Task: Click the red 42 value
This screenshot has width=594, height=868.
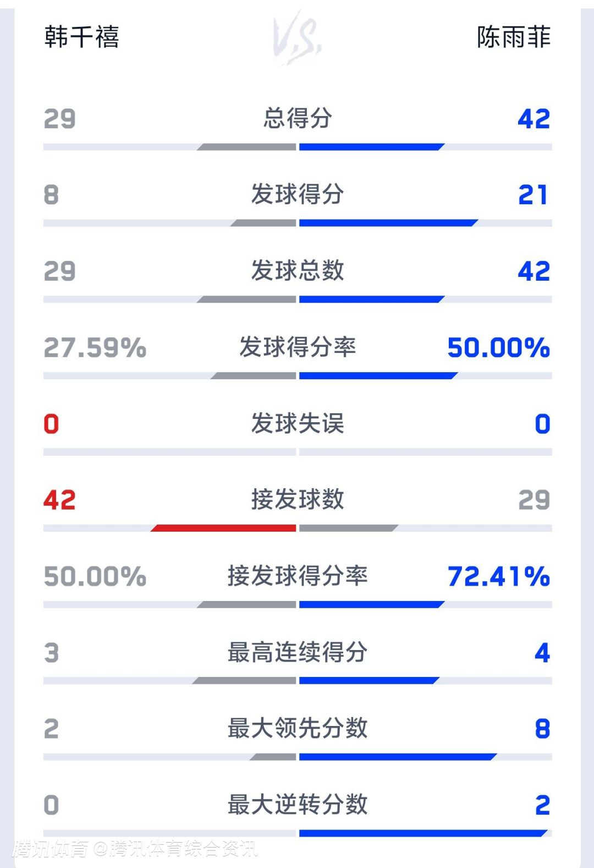Action: pos(59,500)
